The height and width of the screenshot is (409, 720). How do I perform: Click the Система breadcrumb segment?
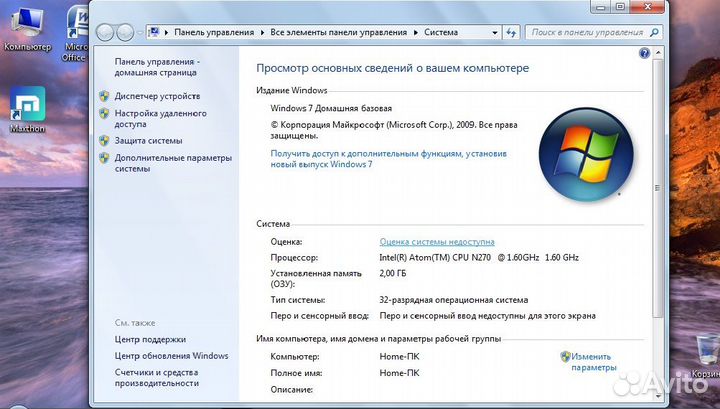coord(441,33)
